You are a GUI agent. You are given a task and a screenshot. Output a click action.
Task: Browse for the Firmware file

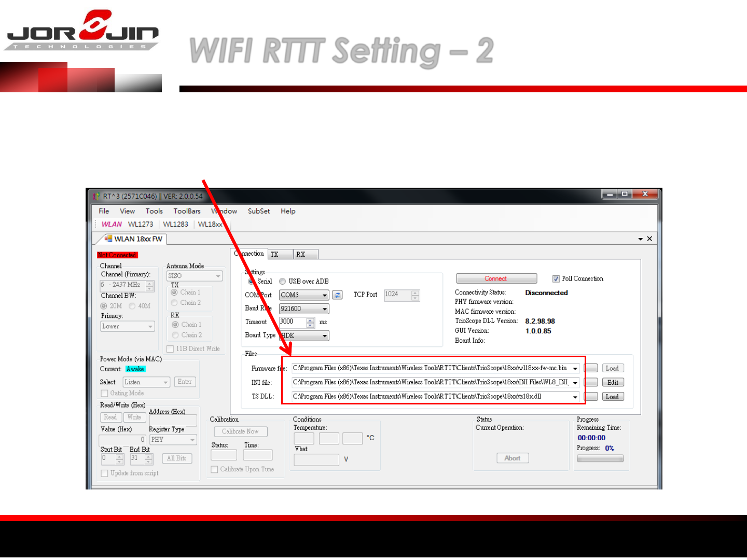pos(591,368)
